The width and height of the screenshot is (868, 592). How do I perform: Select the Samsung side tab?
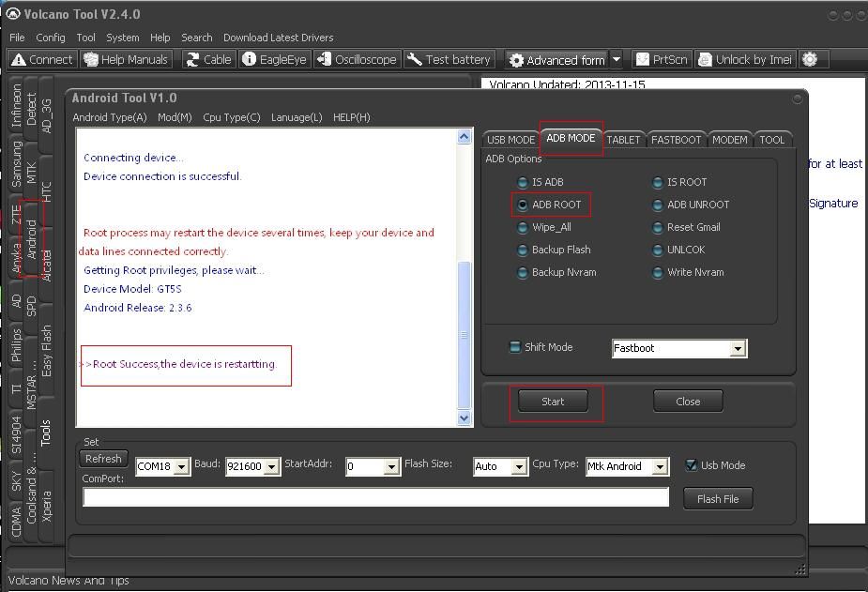click(x=17, y=164)
